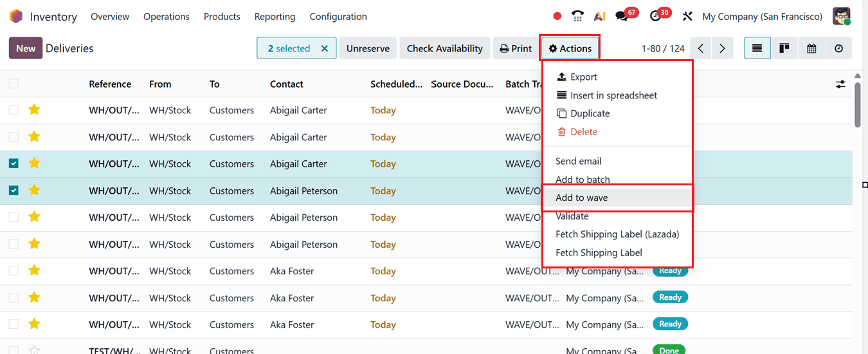Open company switcher My Company (San Francisco)
The image size is (868, 354).
762,17
